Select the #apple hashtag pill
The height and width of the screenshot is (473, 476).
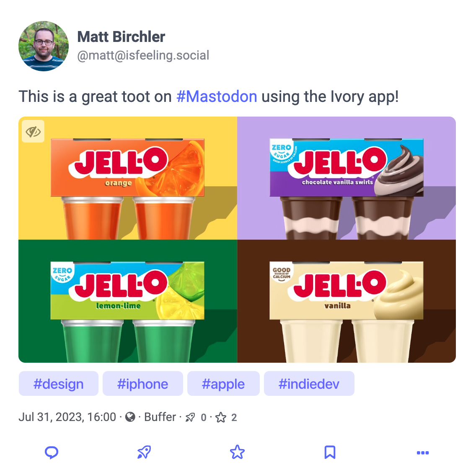(x=223, y=384)
